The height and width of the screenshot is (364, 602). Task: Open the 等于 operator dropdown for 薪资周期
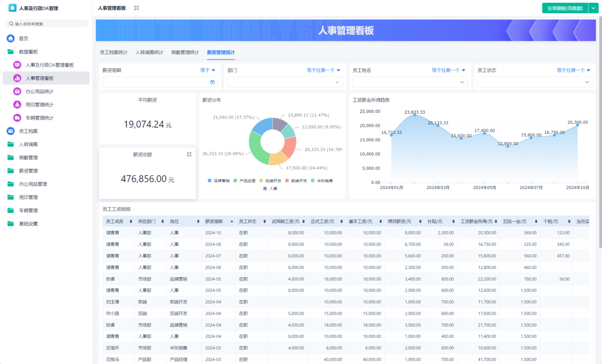(x=209, y=70)
